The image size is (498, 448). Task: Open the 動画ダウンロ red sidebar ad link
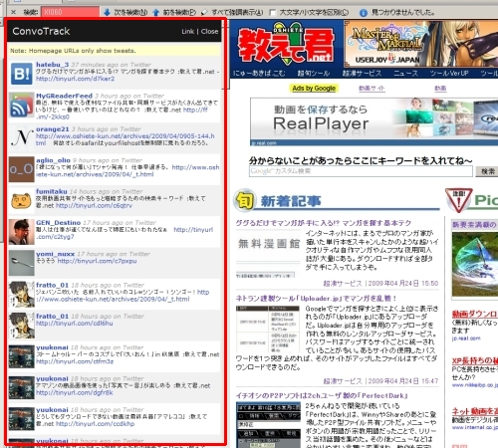(x=475, y=314)
